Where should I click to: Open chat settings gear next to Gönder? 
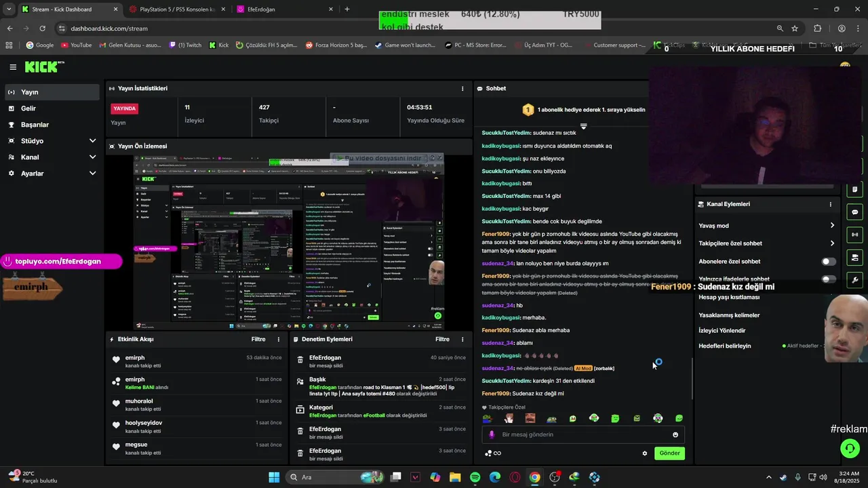(645, 453)
